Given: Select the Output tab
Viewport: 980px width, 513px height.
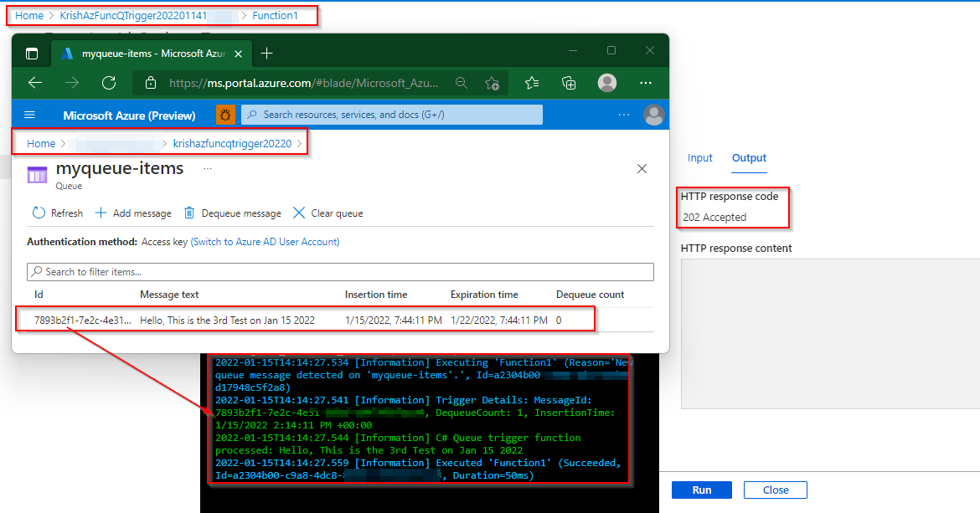Looking at the screenshot, I should [x=749, y=158].
